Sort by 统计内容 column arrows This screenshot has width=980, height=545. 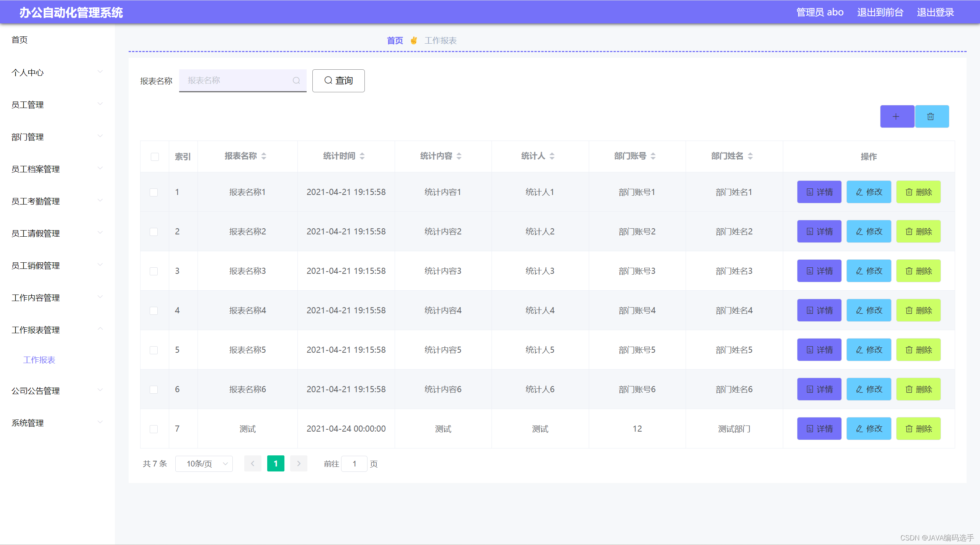click(459, 156)
